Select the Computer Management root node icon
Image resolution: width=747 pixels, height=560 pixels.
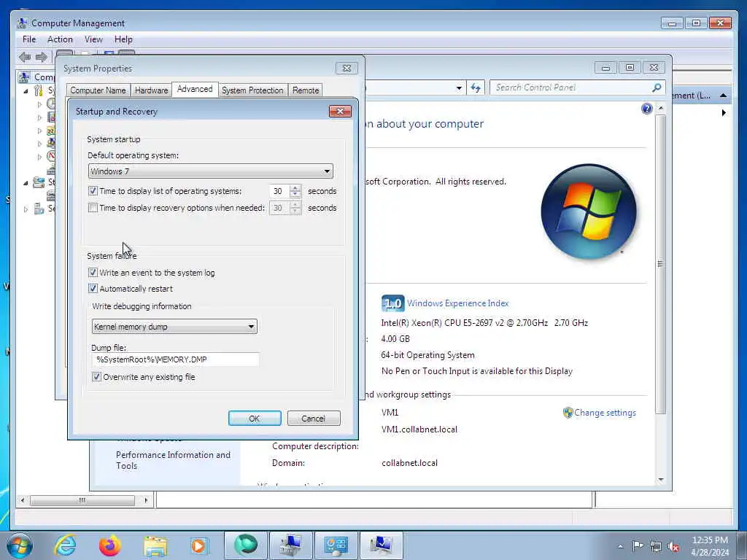23,77
